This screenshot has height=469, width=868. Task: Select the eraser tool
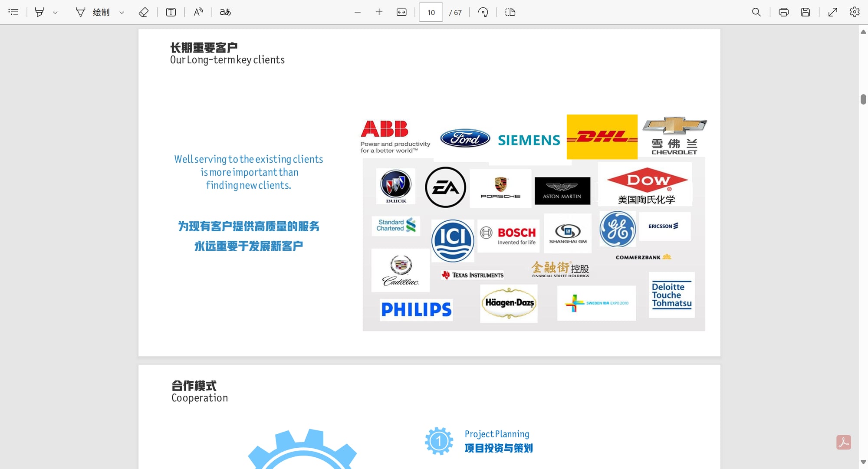pyautogui.click(x=144, y=12)
